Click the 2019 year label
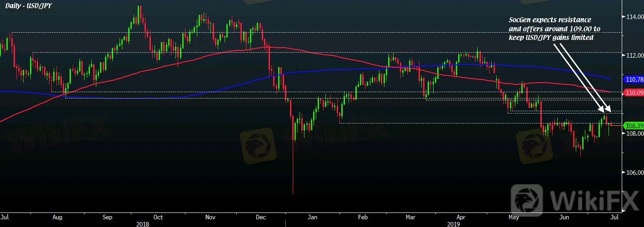644x227 pixels. pos(454,223)
